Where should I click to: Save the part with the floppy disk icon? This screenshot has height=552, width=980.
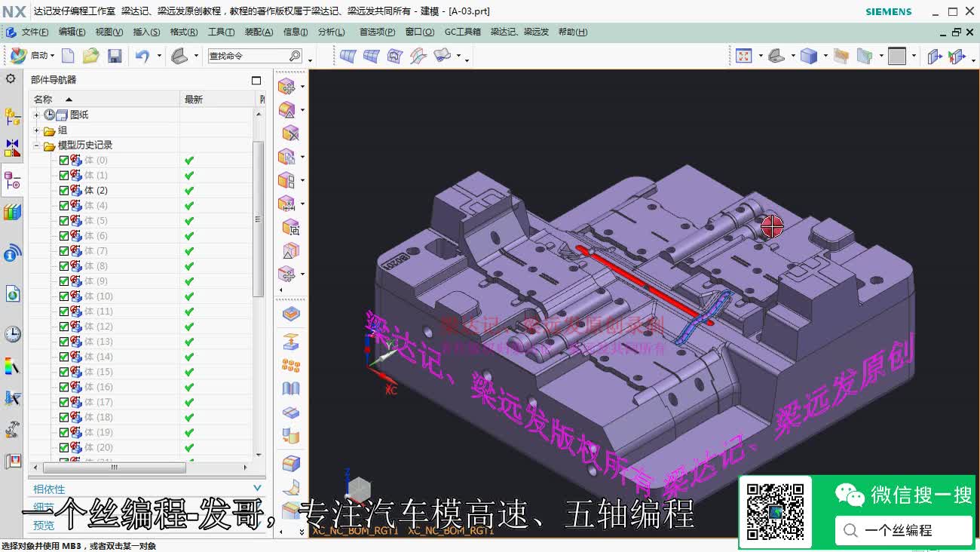[115, 56]
